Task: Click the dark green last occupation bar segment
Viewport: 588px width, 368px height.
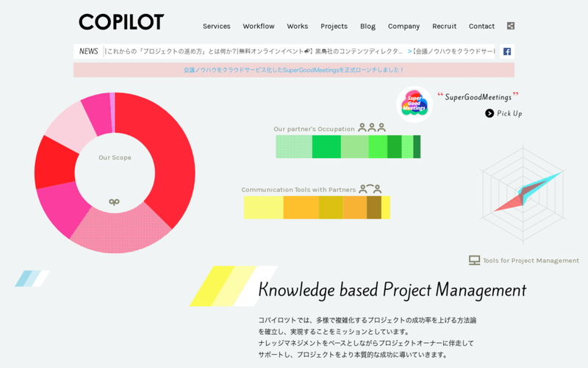Action: 417,146
